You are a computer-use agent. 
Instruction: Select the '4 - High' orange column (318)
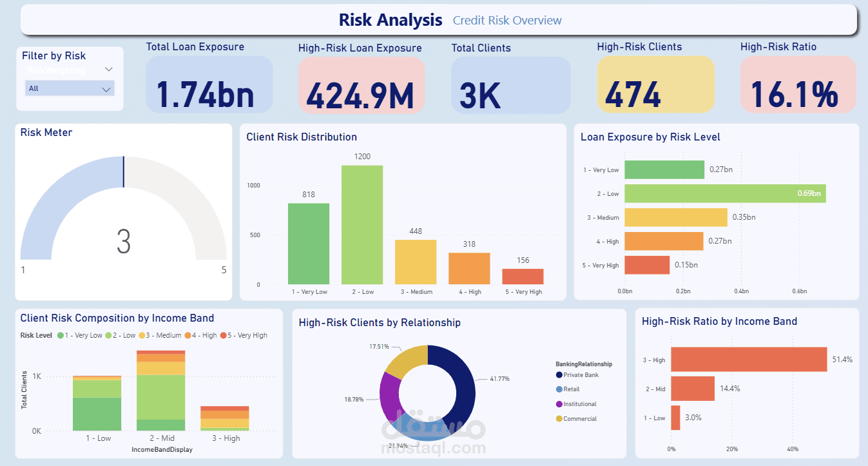point(469,269)
